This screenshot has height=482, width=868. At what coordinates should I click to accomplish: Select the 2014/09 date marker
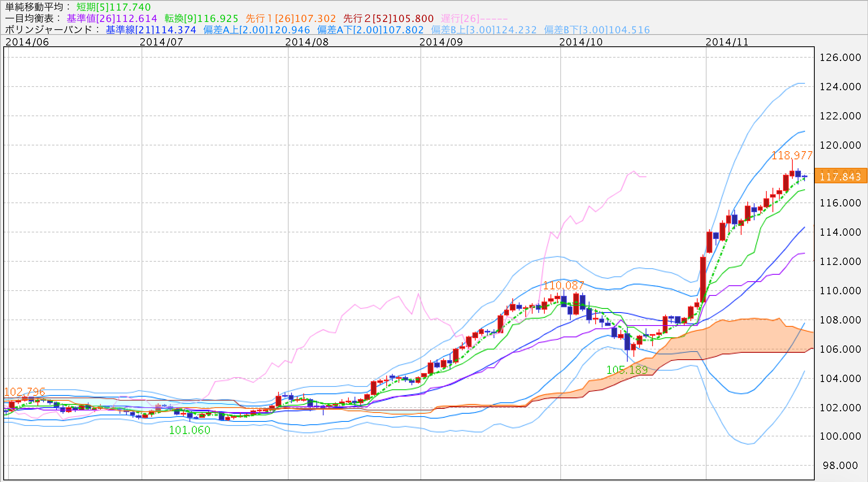[x=441, y=42]
